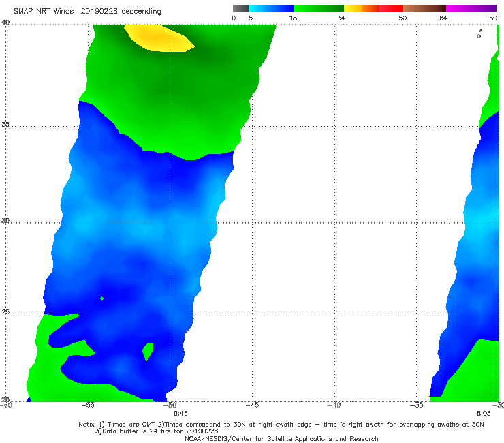Click the word descending in the title

pos(141,12)
